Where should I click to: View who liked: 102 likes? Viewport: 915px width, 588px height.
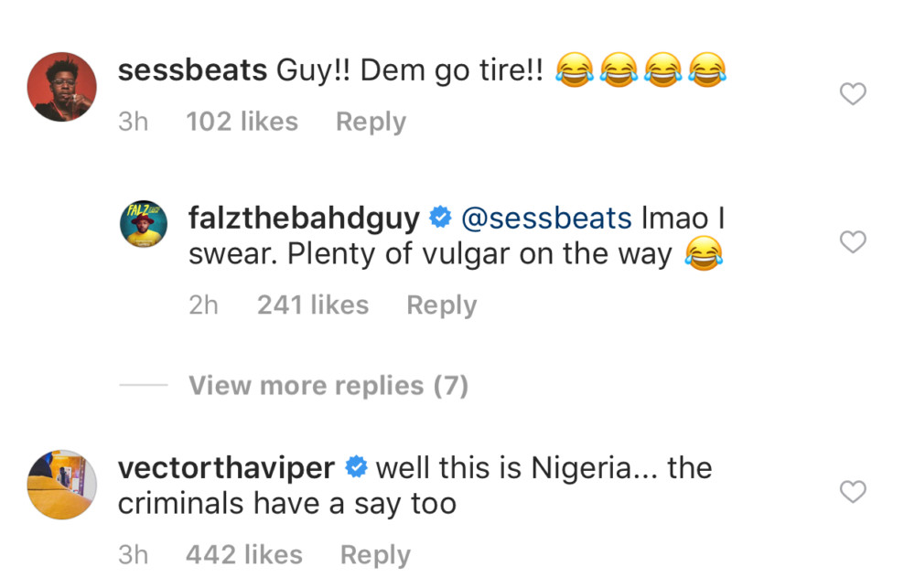click(242, 122)
